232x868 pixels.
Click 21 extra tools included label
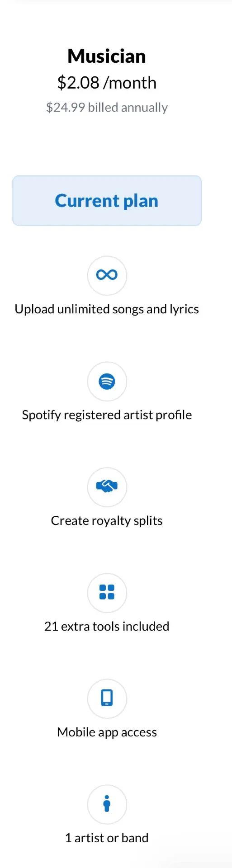(x=107, y=627)
